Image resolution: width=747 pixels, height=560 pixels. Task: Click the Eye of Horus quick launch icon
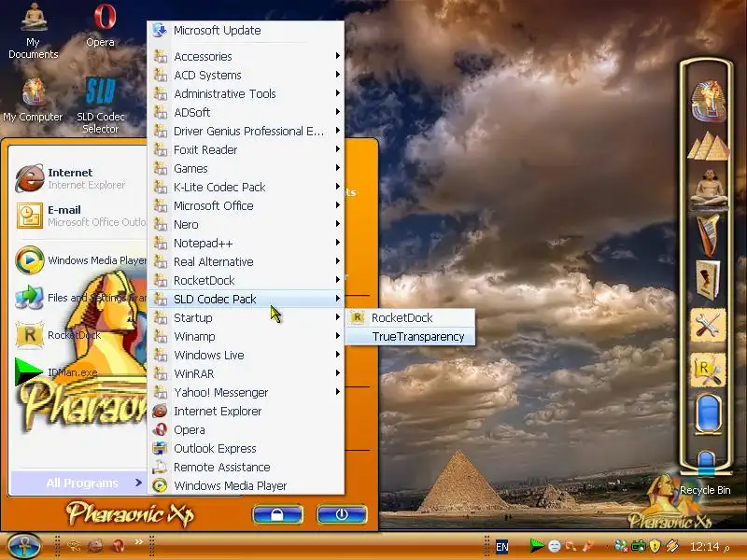[x=74, y=546]
